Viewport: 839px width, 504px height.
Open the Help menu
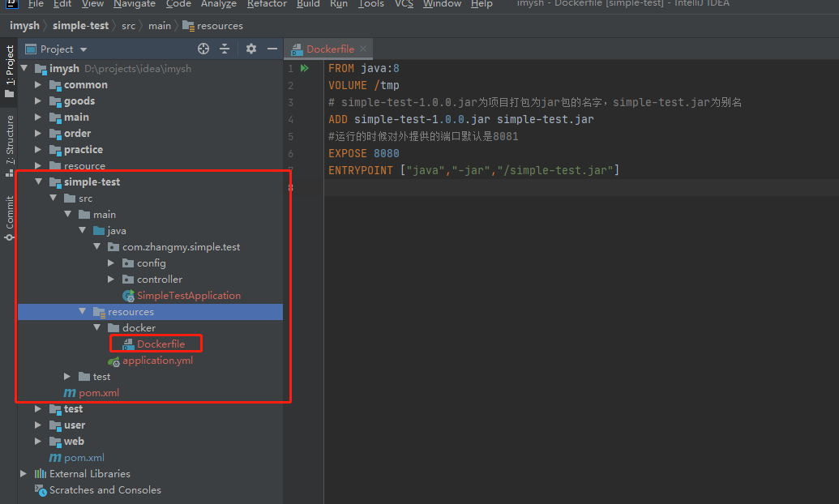(x=482, y=4)
